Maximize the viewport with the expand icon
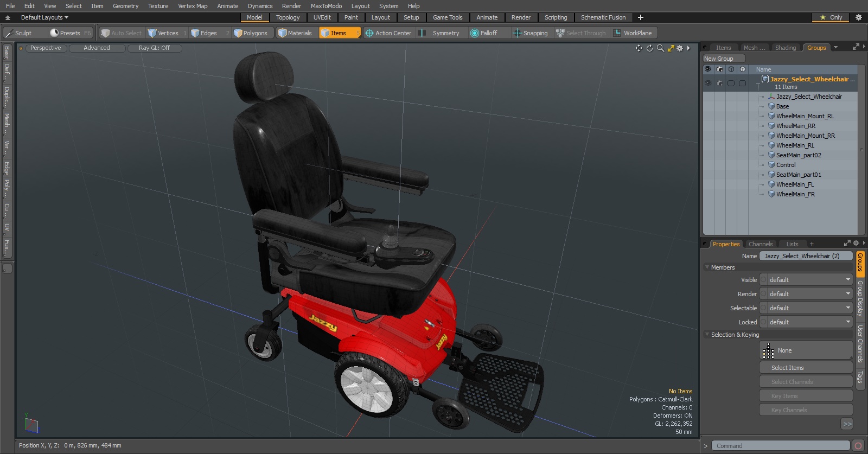The image size is (868, 454). tap(671, 48)
